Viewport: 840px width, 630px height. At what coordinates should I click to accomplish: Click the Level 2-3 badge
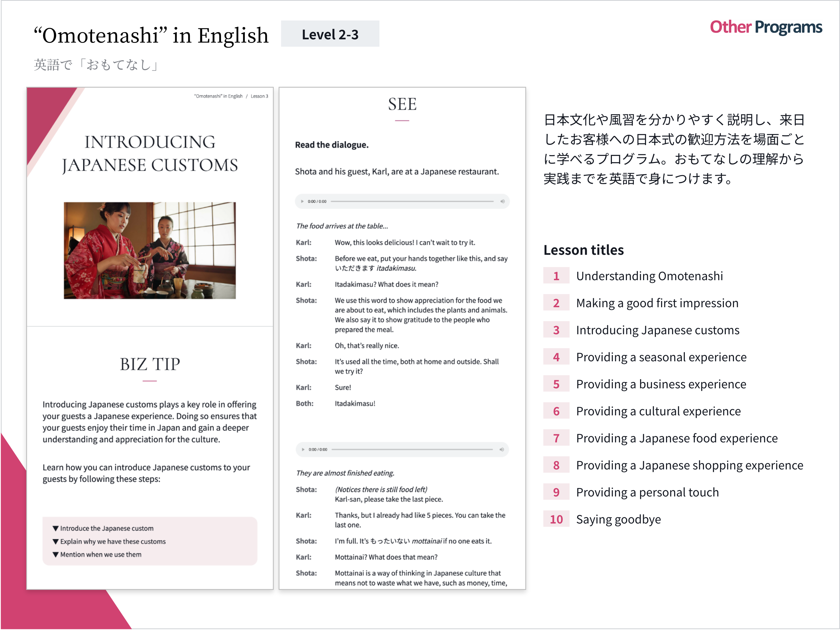click(330, 34)
